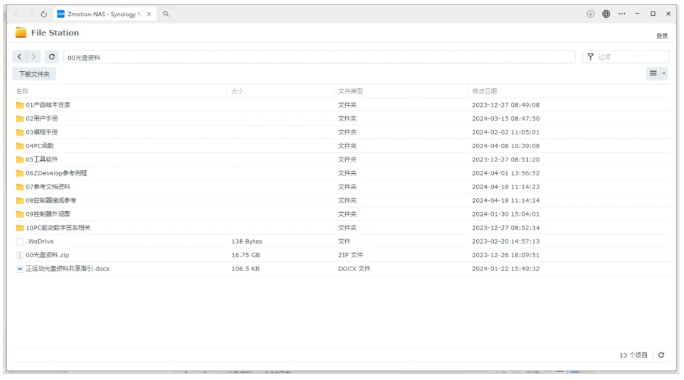Select the 08控制器接线参考 folder name
Screen dimensions: 684x380
click(51, 200)
